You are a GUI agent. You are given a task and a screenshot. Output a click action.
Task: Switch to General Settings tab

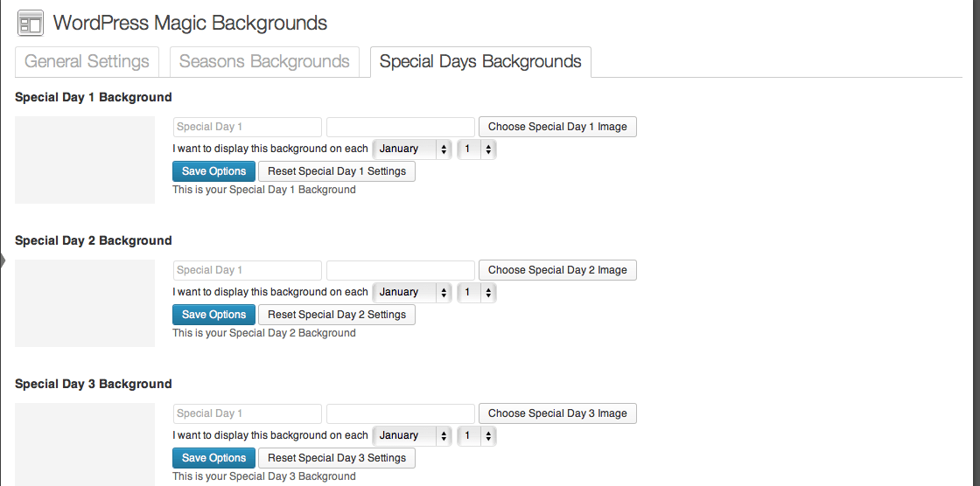(x=87, y=62)
